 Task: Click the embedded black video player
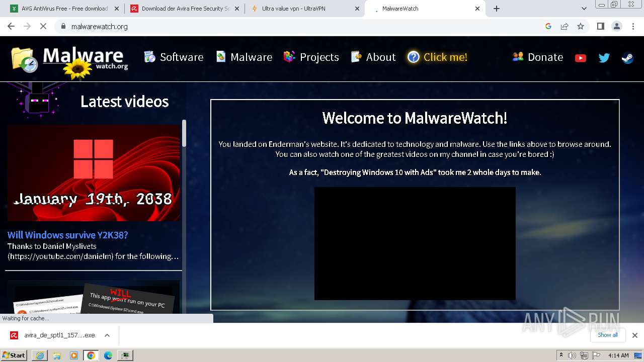click(415, 243)
